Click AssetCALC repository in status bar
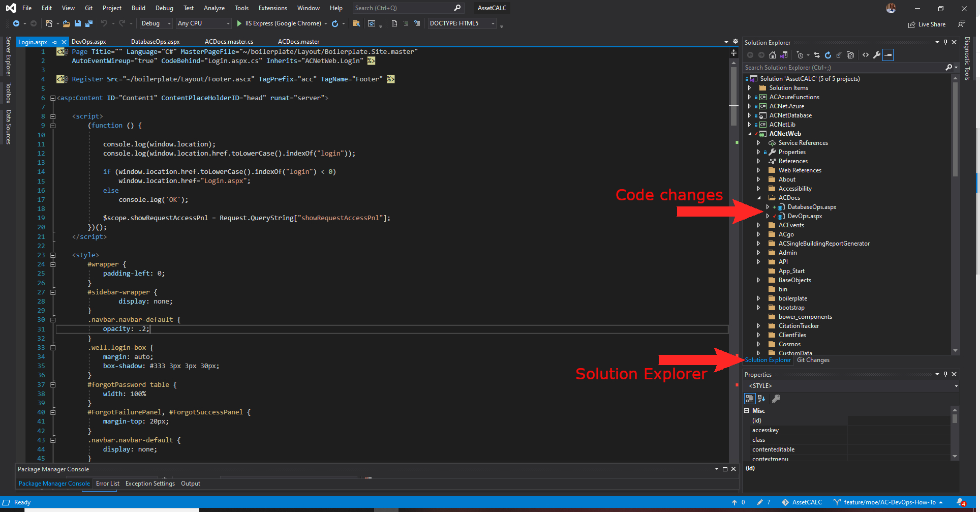980x512 pixels. 802,502
